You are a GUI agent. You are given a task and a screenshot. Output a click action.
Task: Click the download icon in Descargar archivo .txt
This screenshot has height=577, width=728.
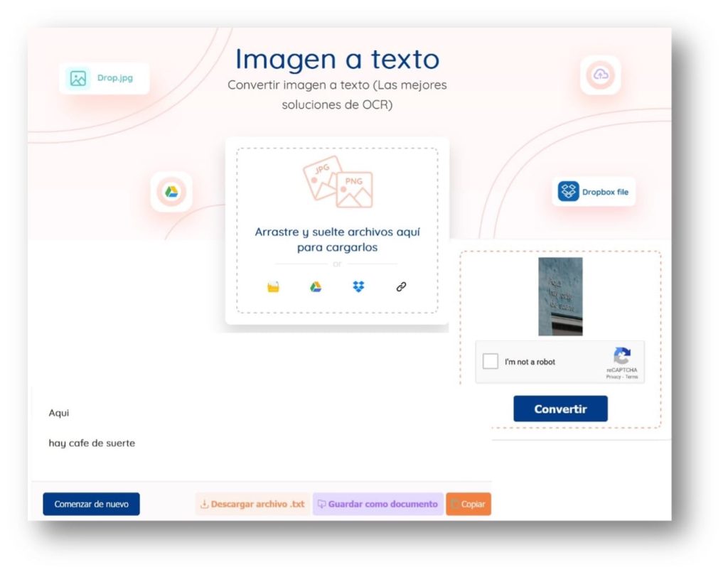[204, 504]
